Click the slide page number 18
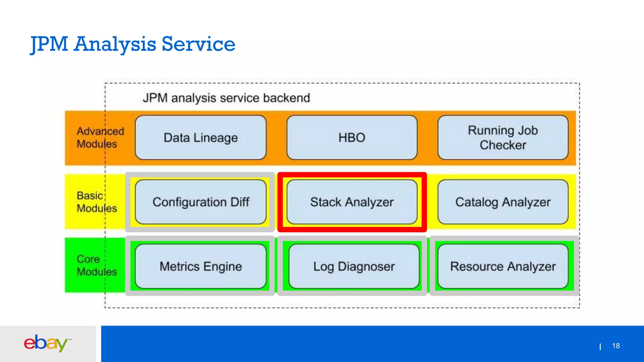This screenshot has height=362, width=644. (616, 346)
